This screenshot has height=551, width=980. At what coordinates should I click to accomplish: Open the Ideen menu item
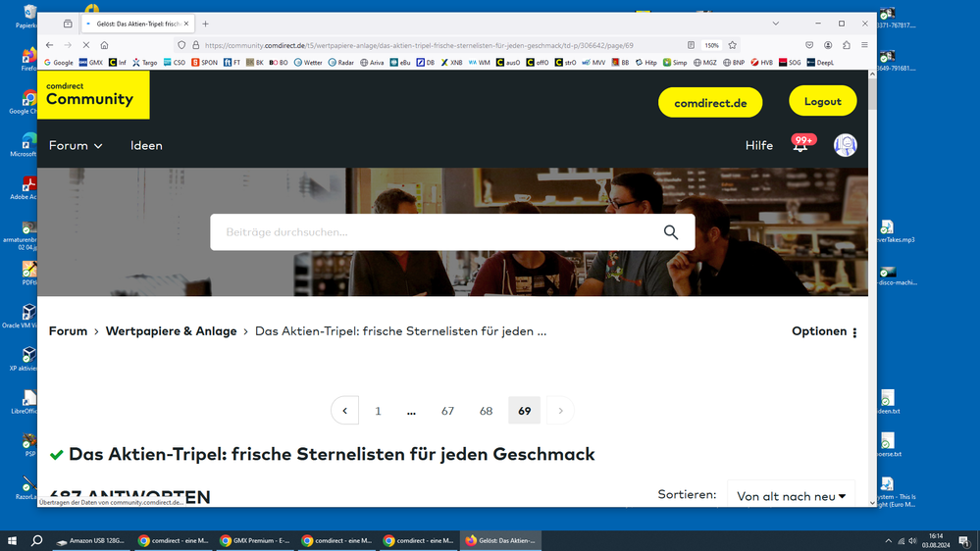146,145
